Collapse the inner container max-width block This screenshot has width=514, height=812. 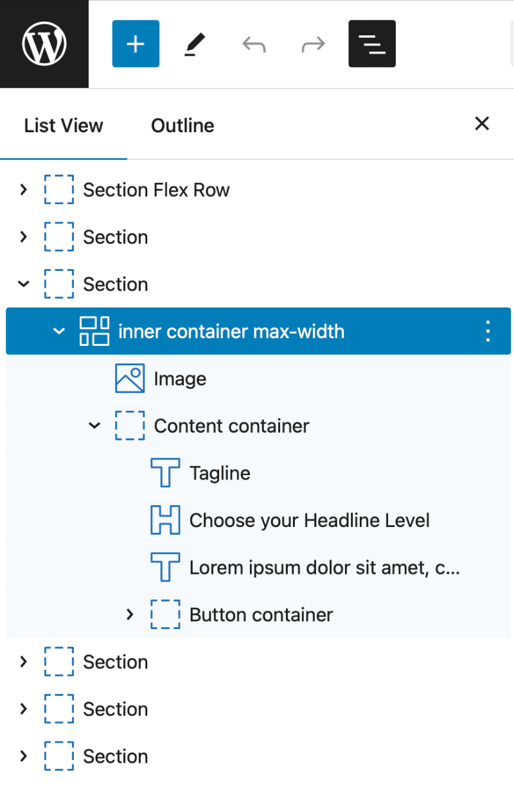(x=58, y=331)
